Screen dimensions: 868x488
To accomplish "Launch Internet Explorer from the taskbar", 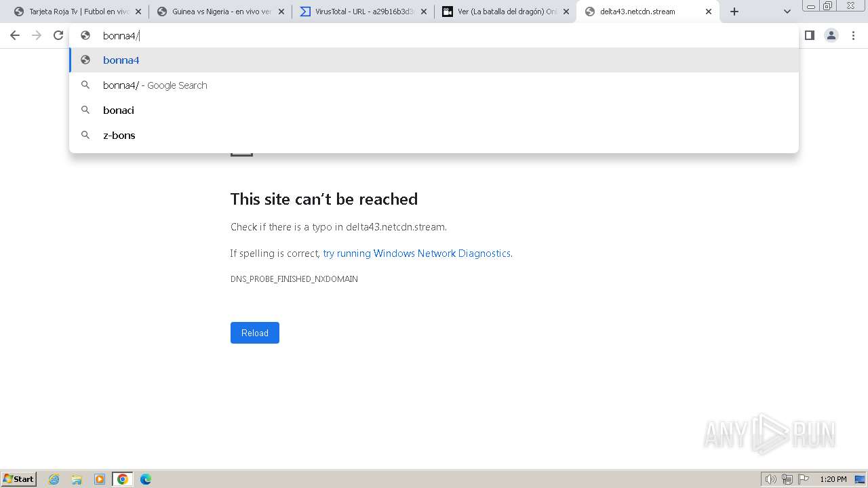I will (54, 479).
